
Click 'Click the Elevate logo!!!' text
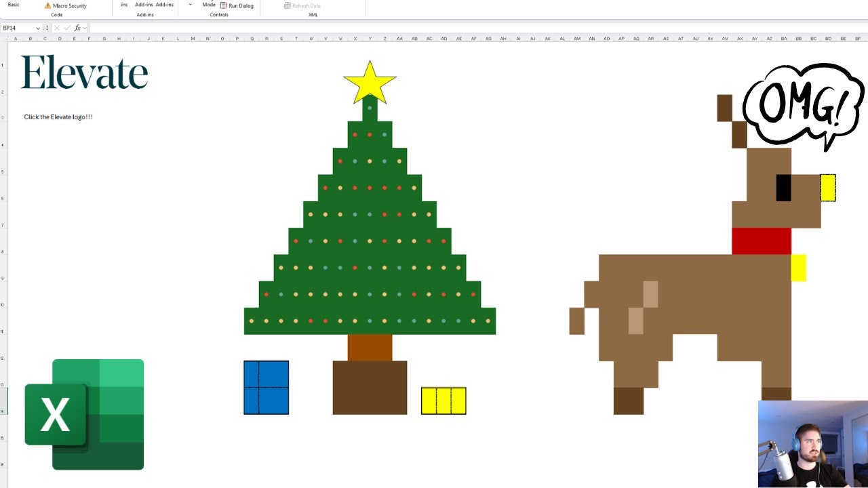click(58, 117)
